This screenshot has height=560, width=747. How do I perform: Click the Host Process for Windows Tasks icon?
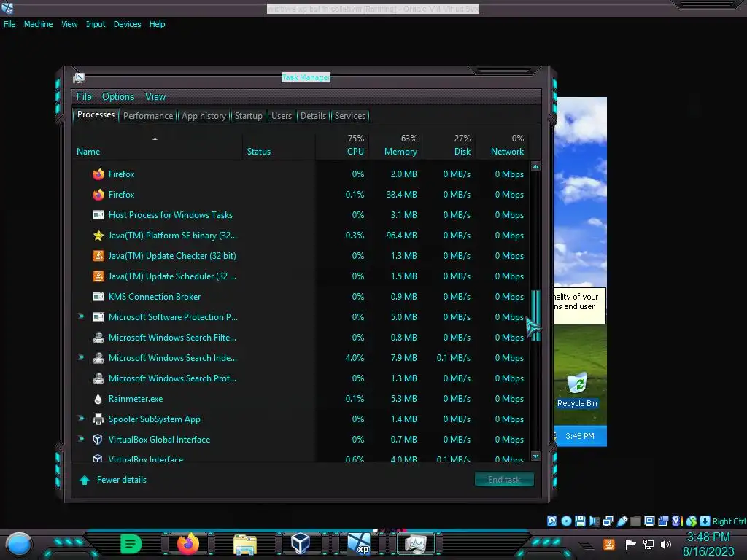(98, 215)
